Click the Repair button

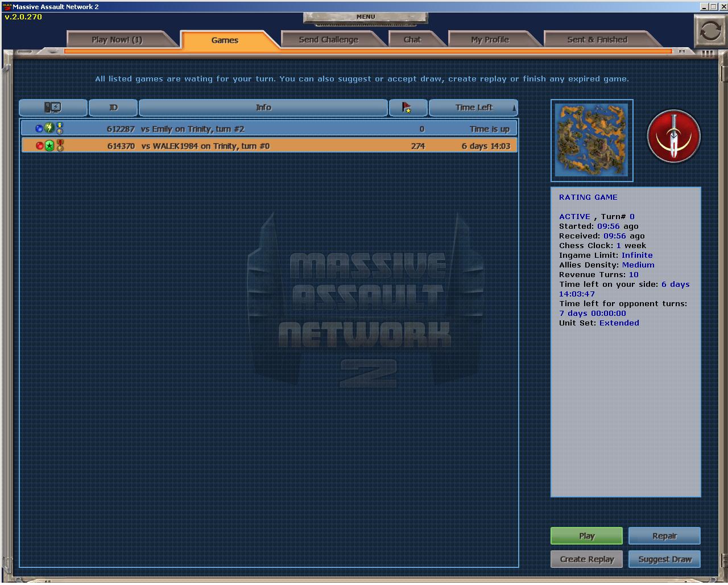pos(664,535)
